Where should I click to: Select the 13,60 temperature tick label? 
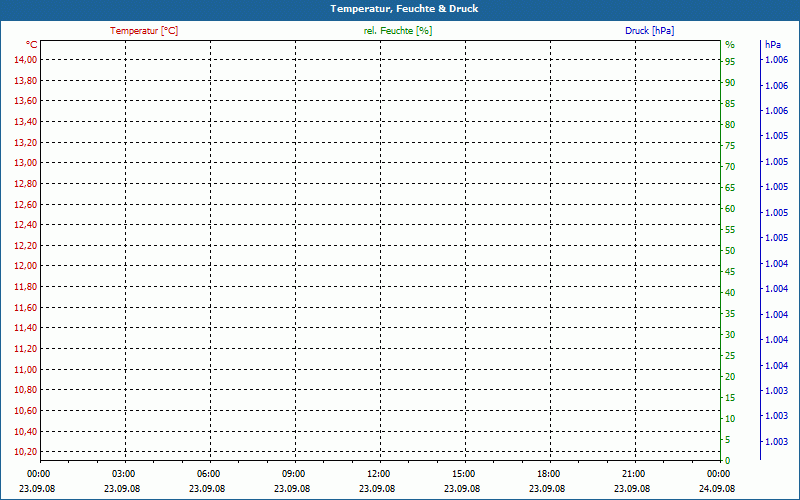(x=26, y=101)
